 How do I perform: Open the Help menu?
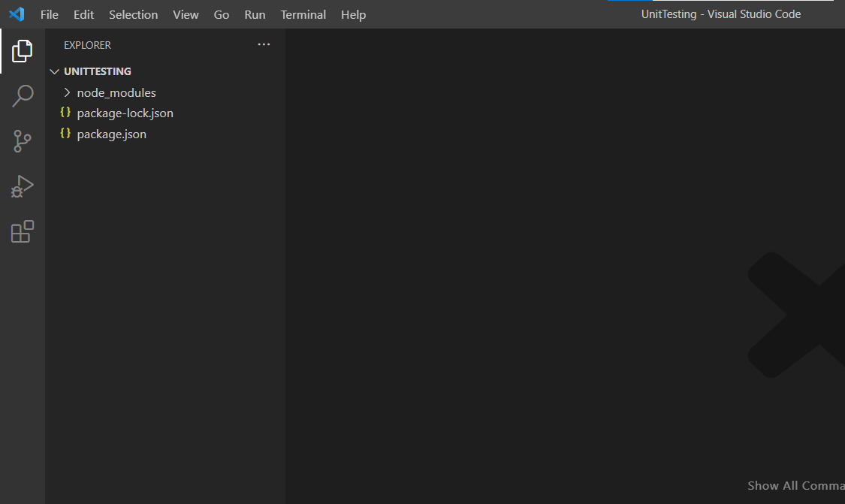(353, 14)
